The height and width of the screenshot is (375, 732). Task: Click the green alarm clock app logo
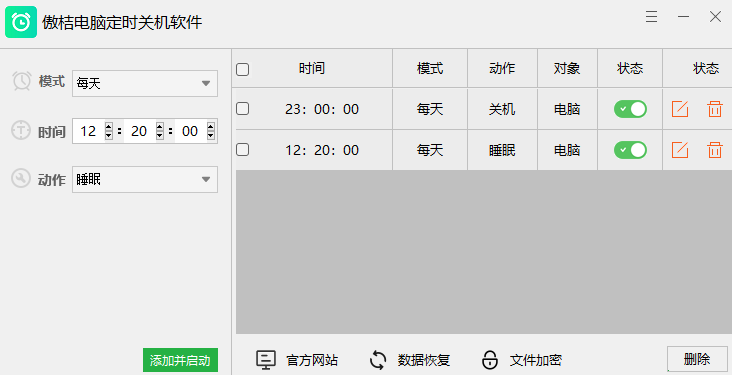[x=21, y=22]
